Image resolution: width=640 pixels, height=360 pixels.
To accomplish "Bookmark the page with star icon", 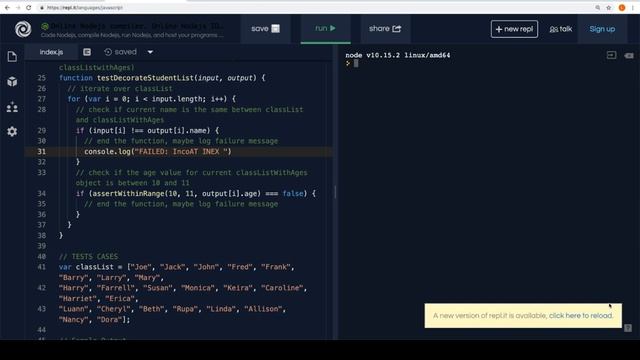I will coord(609,7).
